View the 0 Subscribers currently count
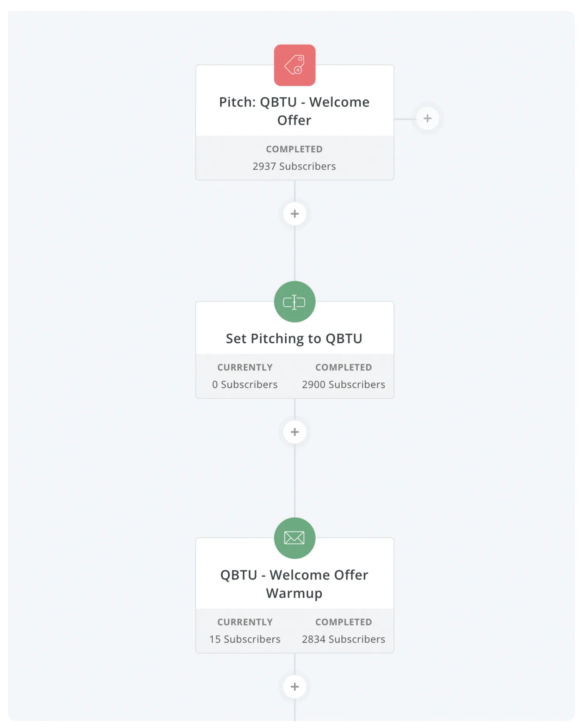Viewport: 583px width, 728px height. click(245, 384)
